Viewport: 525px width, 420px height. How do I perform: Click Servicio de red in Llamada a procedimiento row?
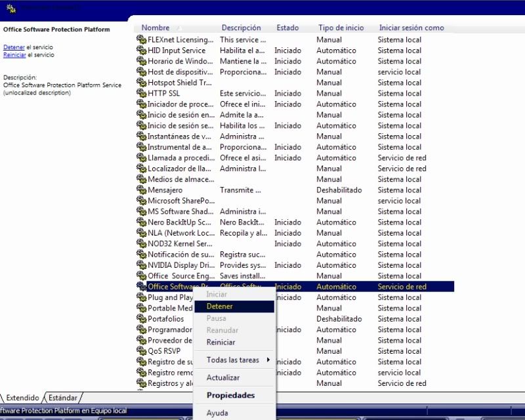tap(402, 157)
